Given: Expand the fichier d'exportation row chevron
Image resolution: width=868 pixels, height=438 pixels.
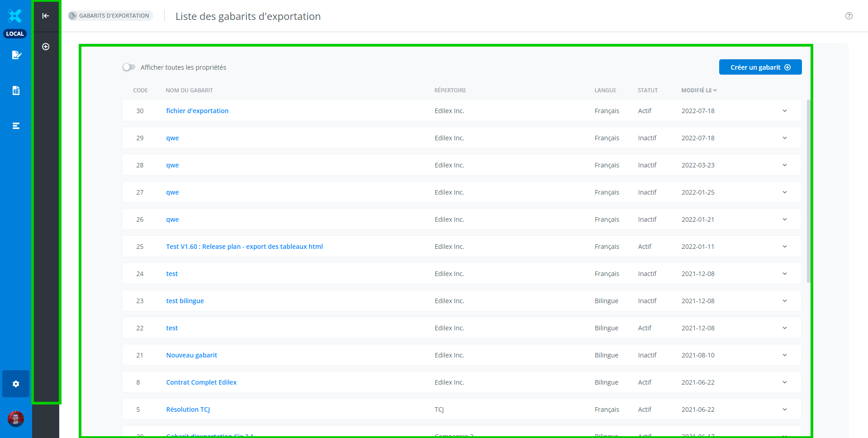Looking at the screenshot, I should 784,111.
